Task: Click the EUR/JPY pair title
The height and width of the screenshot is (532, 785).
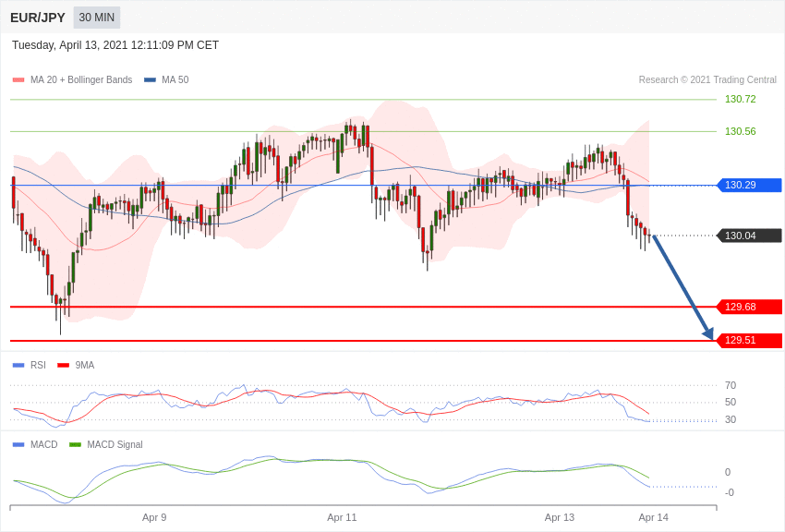Action: (38, 18)
